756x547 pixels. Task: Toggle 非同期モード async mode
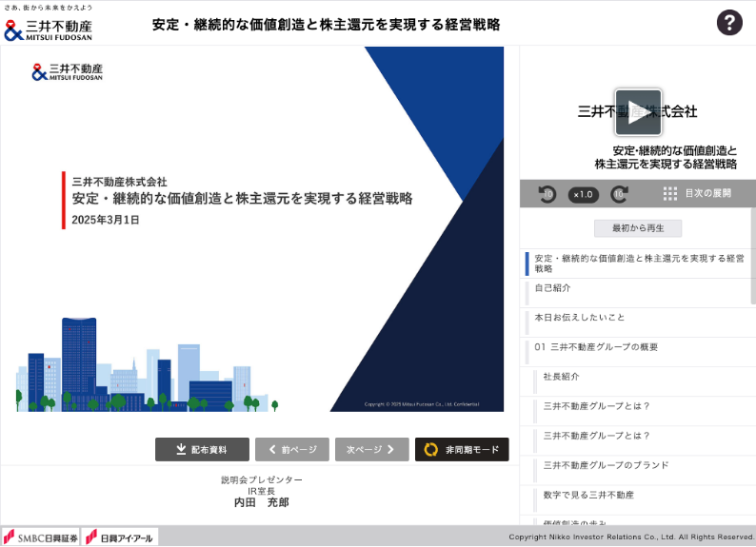click(462, 449)
